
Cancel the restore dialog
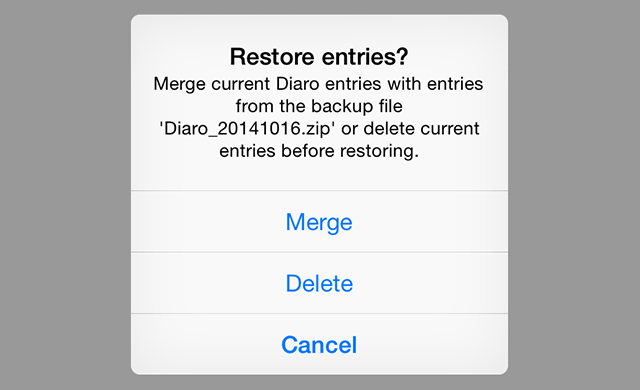coord(319,345)
